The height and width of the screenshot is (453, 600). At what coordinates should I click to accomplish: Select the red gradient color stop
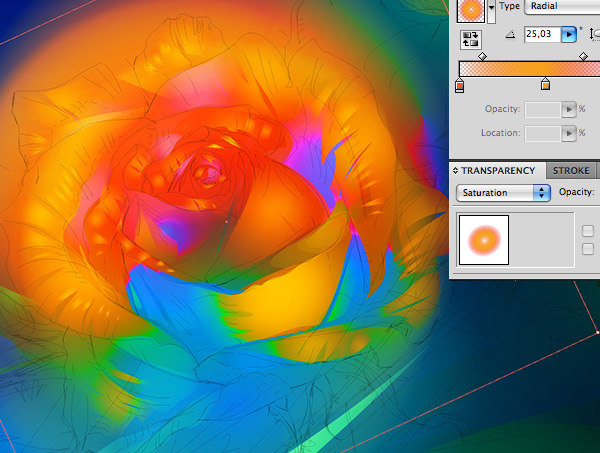pos(460,85)
